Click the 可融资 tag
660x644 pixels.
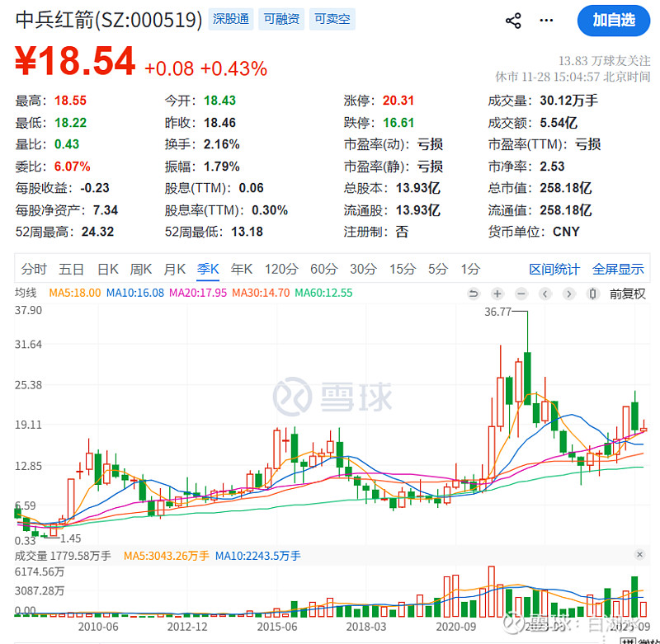[281, 19]
